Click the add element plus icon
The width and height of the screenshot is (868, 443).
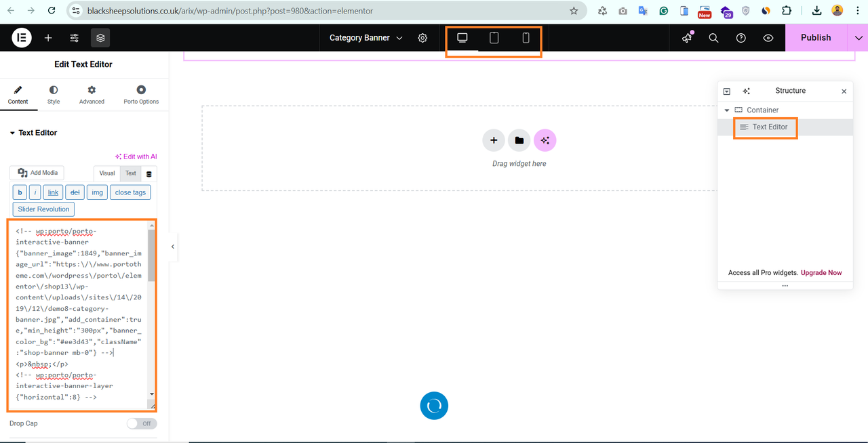coord(48,38)
